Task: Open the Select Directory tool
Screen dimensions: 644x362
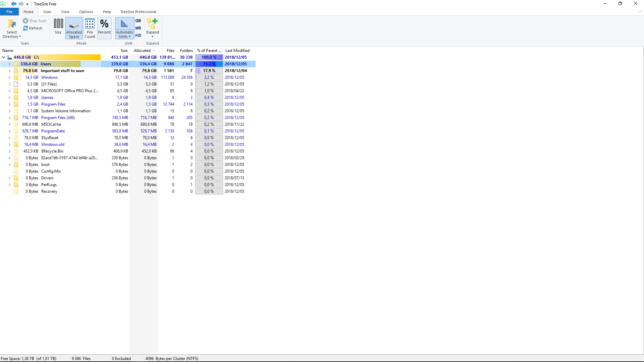Action: [x=12, y=28]
